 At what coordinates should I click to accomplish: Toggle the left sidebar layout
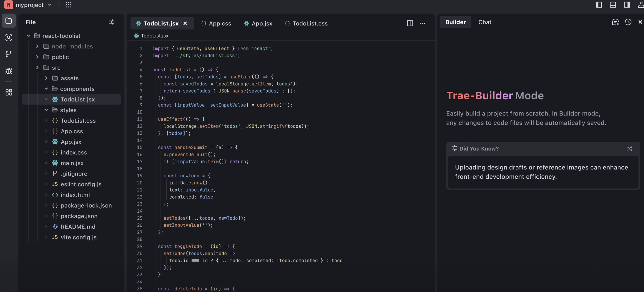599,5
